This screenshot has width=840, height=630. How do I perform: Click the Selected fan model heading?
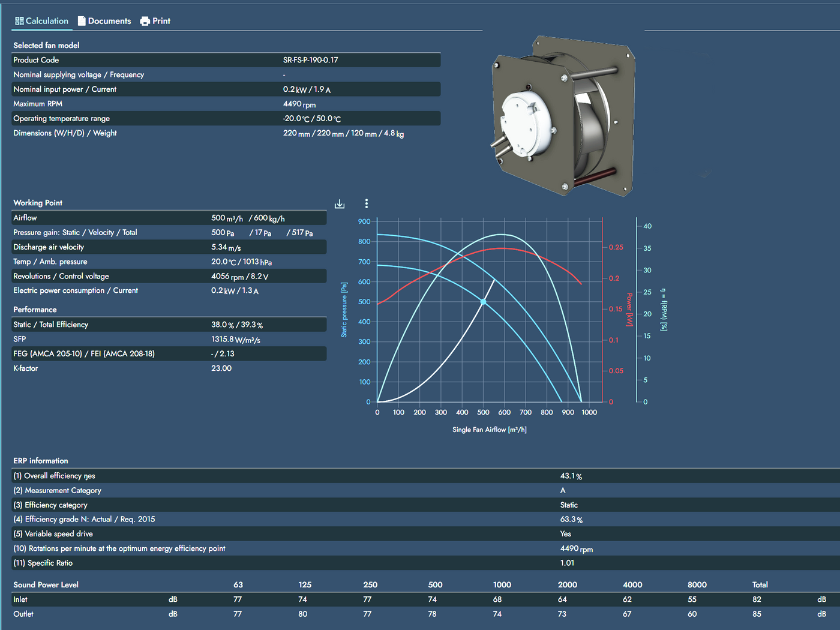[46, 46]
